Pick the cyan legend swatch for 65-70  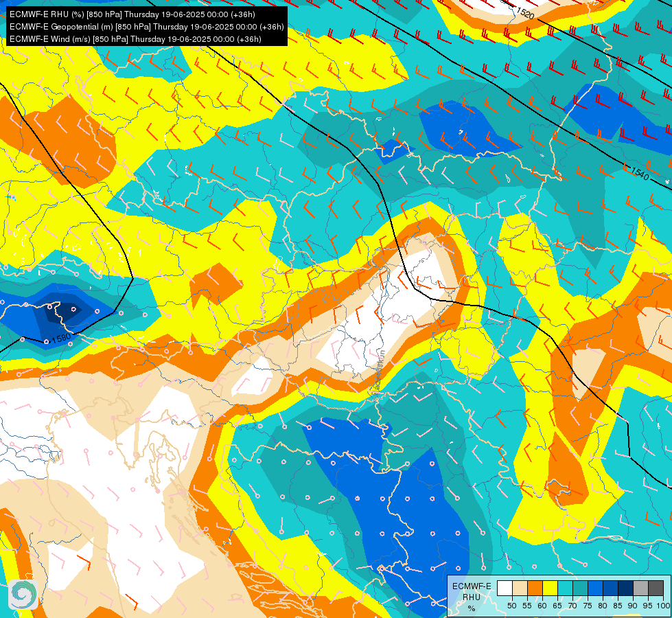pyautogui.click(x=565, y=588)
